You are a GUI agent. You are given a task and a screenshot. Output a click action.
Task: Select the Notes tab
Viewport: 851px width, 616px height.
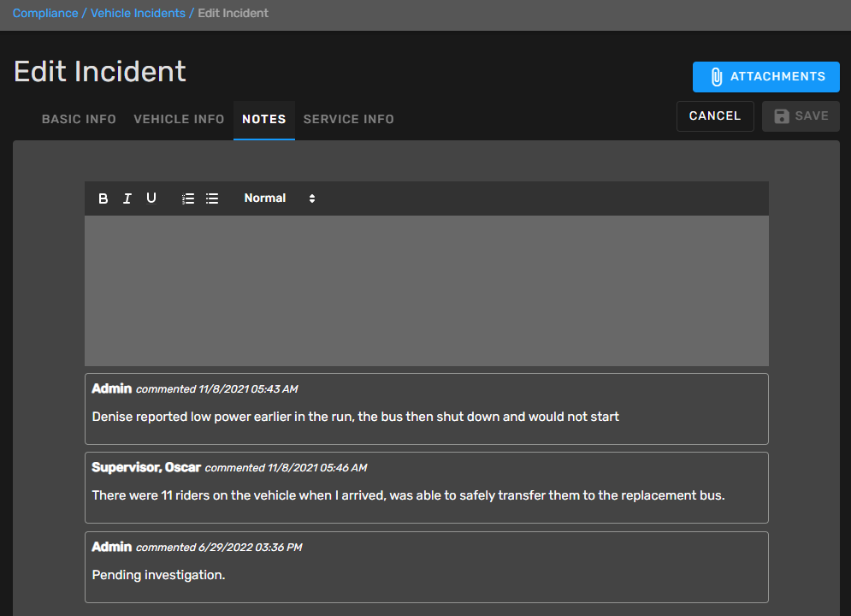263,120
